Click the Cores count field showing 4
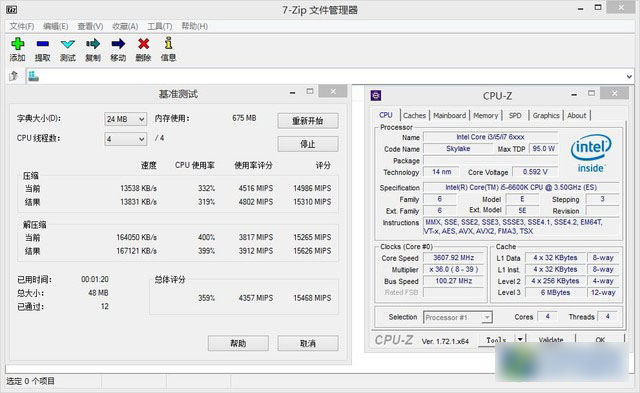The width and height of the screenshot is (640, 393). tap(547, 316)
